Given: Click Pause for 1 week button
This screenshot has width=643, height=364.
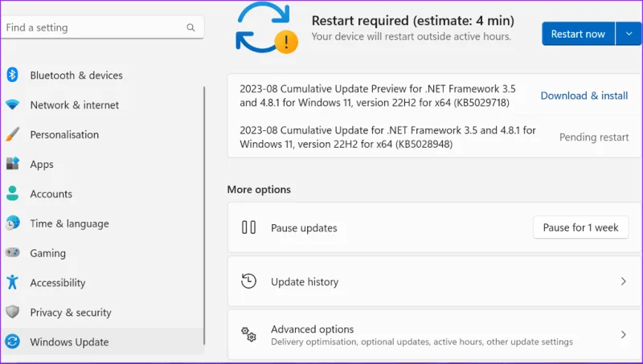Looking at the screenshot, I should click(580, 227).
